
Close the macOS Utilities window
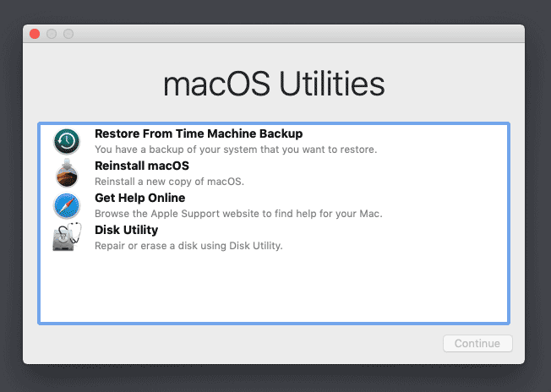click(35, 34)
